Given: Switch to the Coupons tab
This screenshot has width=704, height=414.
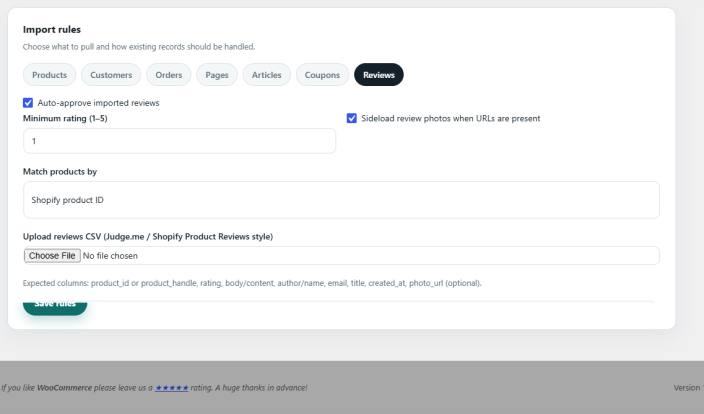Looking at the screenshot, I should tap(322, 75).
